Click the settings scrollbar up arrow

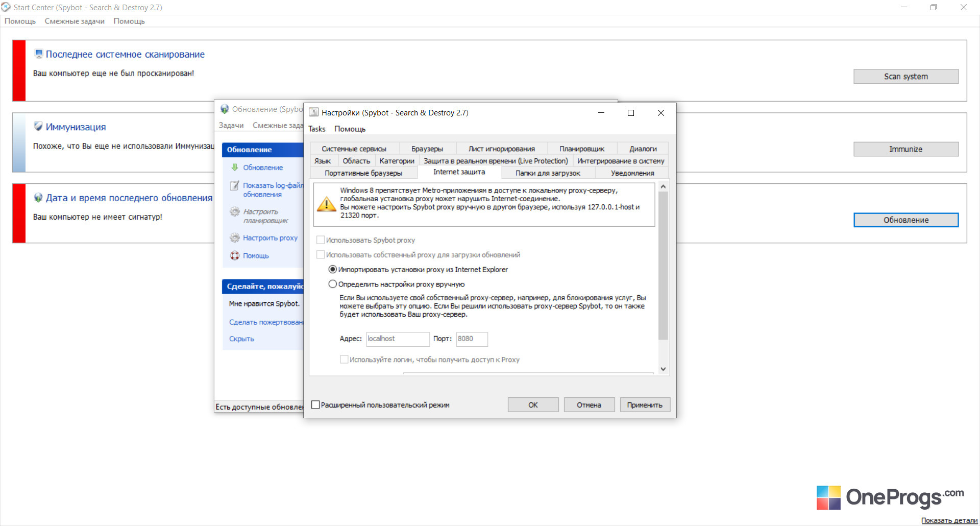[x=663, y=186]
